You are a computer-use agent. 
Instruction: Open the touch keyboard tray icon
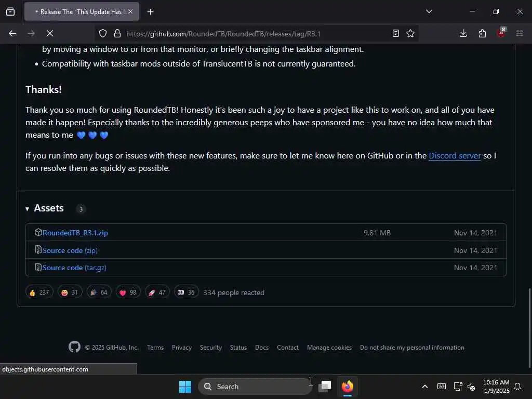coord(442,387)
